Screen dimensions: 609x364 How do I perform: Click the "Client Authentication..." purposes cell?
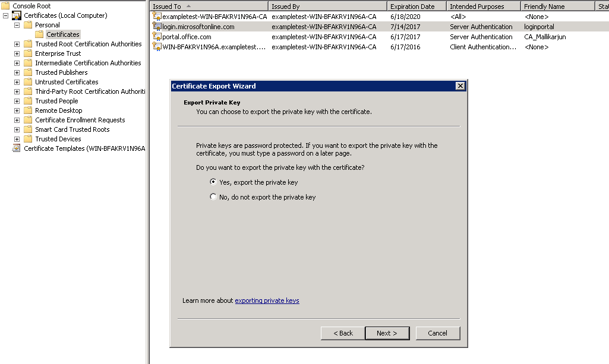tap(483, 47)
